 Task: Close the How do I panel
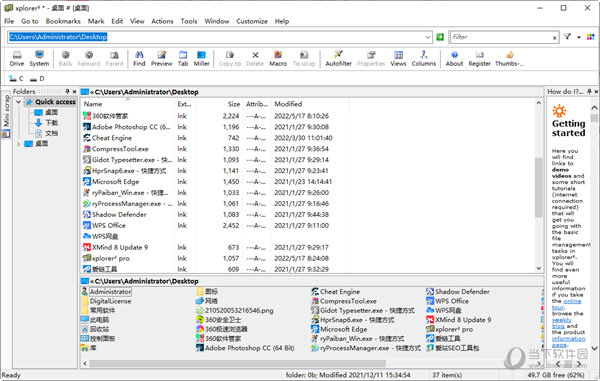point(596,91)
